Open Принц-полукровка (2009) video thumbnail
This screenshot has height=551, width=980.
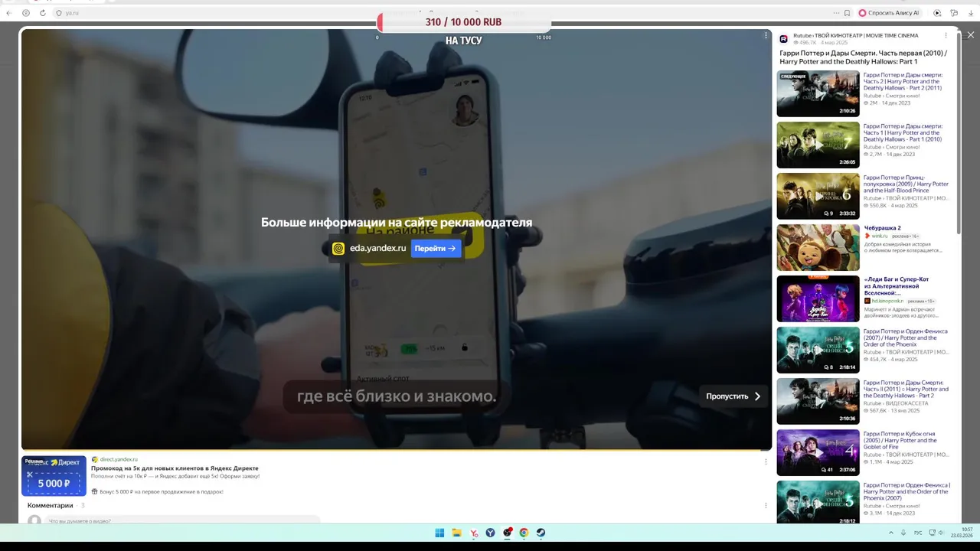(x=818, y=196)
